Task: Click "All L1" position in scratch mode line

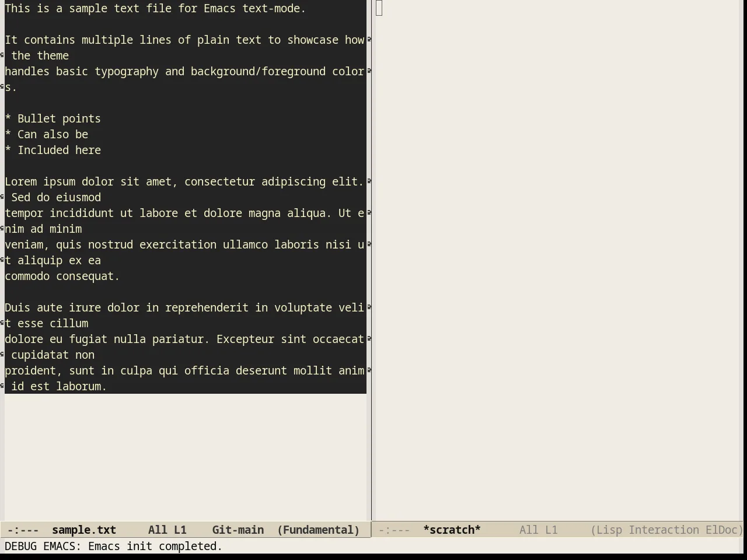Action: 539,530
